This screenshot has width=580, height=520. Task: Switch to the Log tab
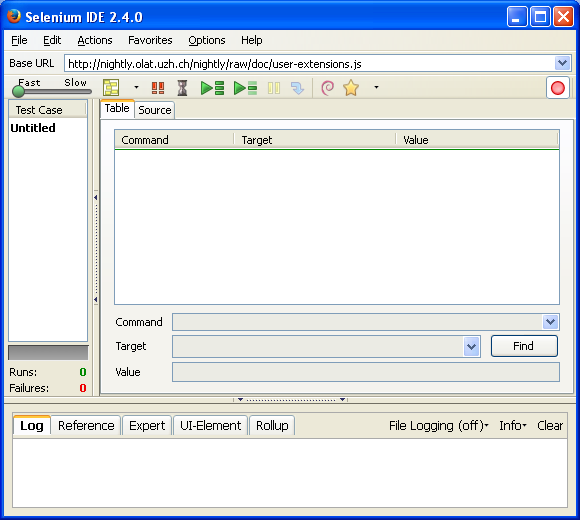32,426
